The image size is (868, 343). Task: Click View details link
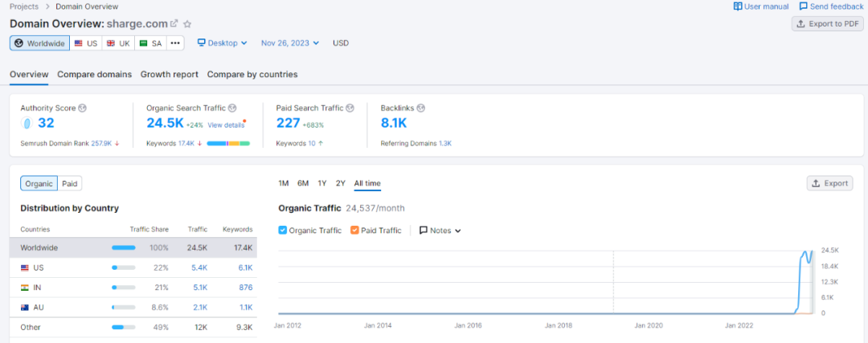[x=226, y=125]
